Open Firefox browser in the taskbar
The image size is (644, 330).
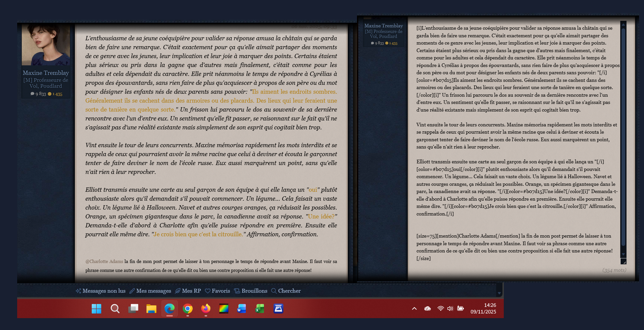(206, 309)
